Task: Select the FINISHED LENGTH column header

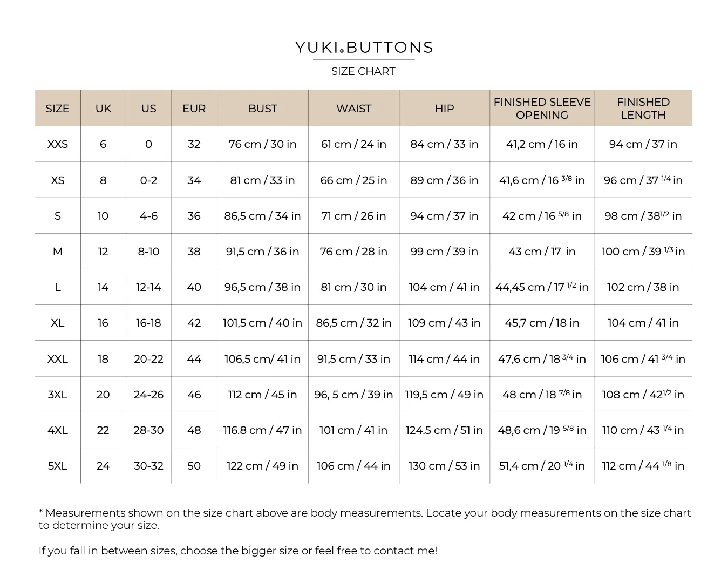Action: [x=643, y=109]
